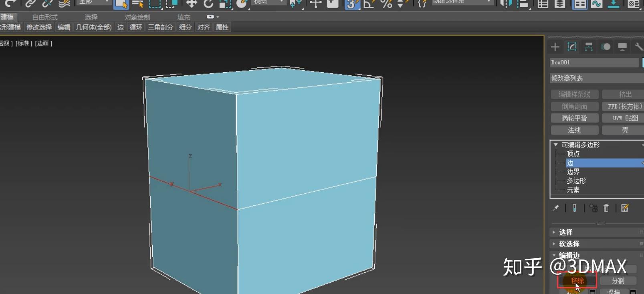Image resolution: width=644 pixels, height=294 pixels.
Task: Open the Display command panel tab
Action: (622, 47)
